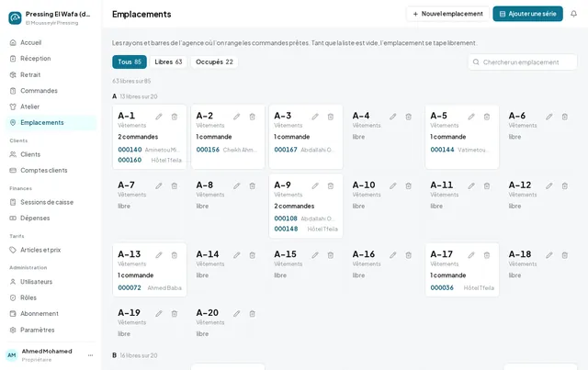Edit emplacement A-9 with pencil icon
588x370 pixels.
click(315, 186)
